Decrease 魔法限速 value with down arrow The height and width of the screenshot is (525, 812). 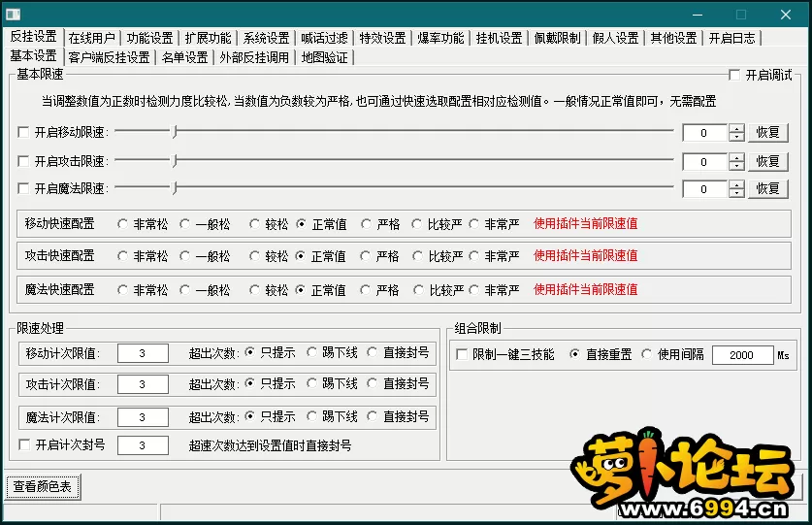point(736,193)
